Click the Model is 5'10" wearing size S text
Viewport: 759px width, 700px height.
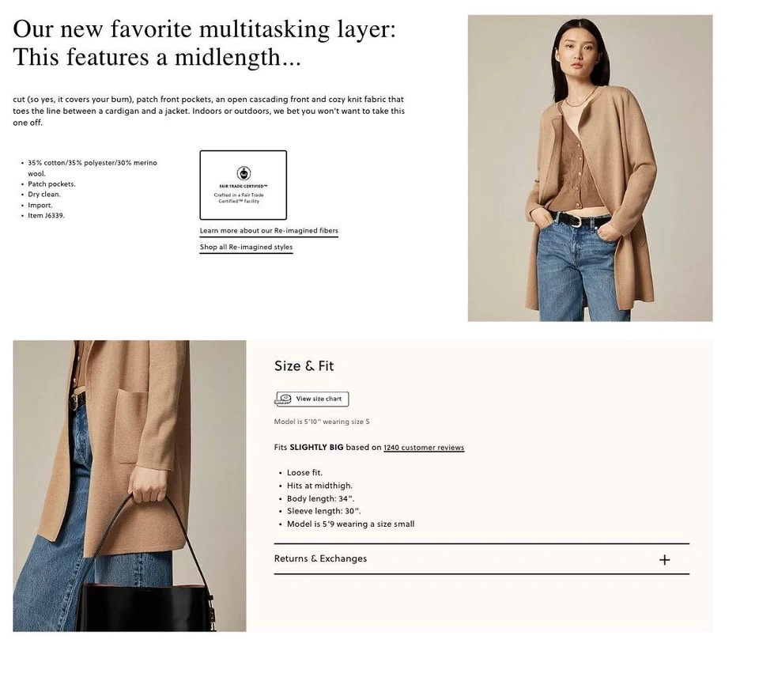click(322, 422)
